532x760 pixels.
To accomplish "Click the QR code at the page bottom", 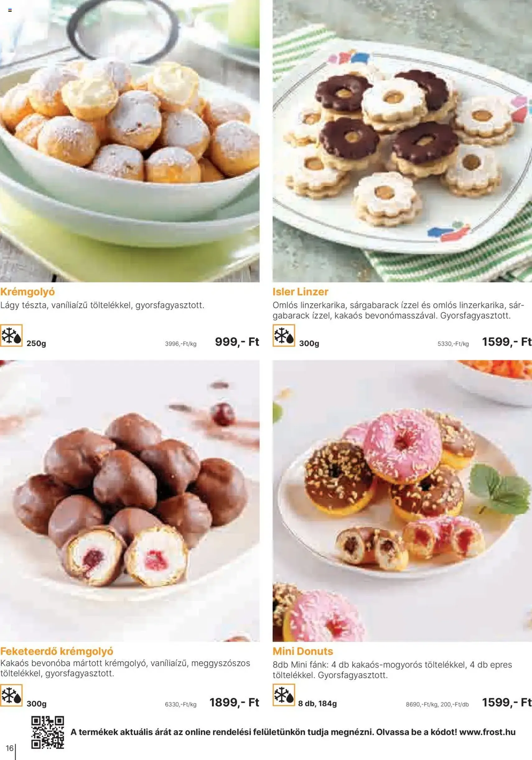I will [x=48, y=733].
